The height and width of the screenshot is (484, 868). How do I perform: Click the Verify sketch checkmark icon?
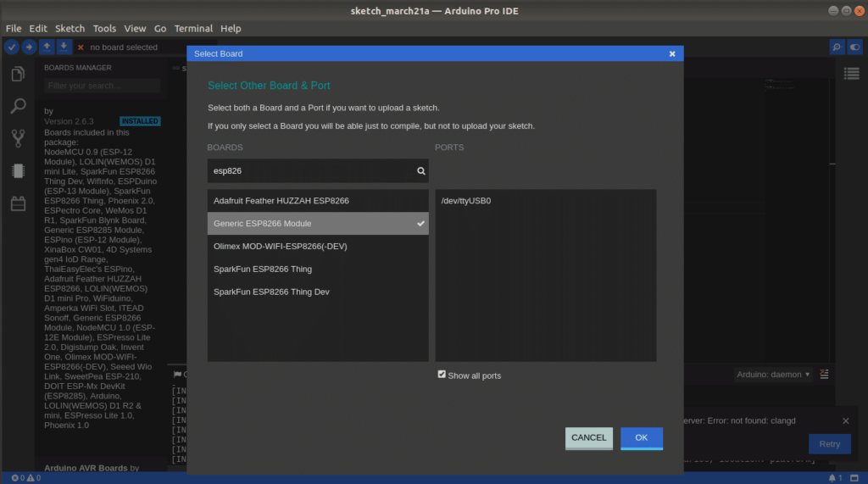[12, 47]
